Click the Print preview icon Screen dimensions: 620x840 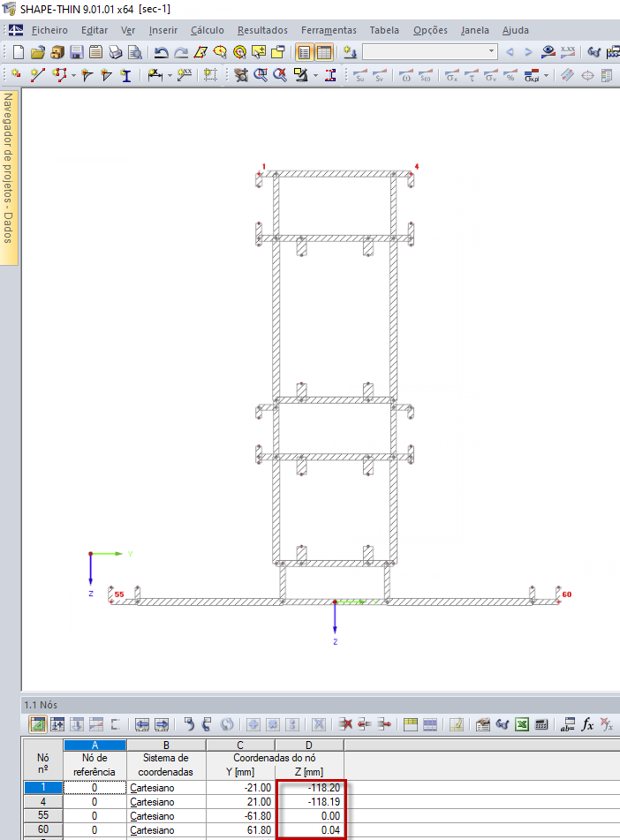135,52
